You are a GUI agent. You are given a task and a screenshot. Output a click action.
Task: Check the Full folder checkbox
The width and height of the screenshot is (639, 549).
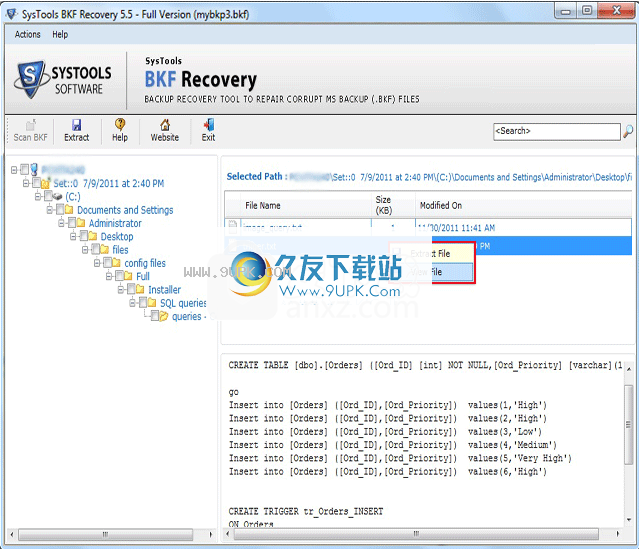point(119,276)
